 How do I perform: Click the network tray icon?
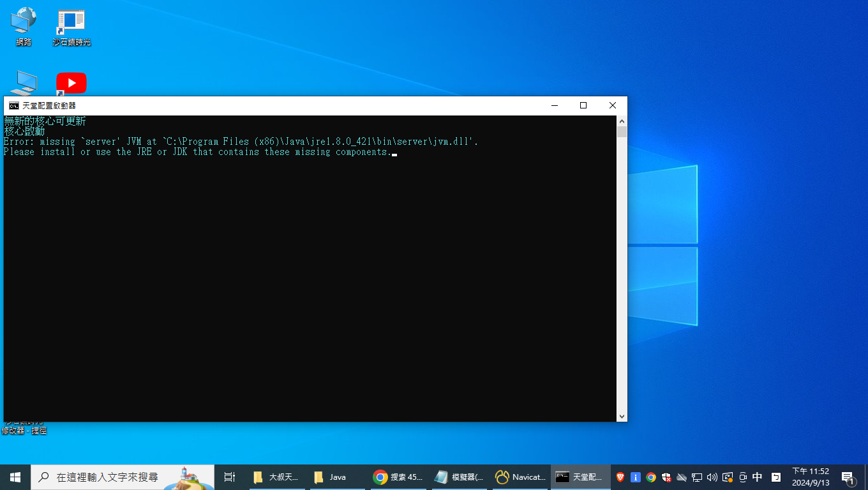pyautogui.click(x=697, y=477)
